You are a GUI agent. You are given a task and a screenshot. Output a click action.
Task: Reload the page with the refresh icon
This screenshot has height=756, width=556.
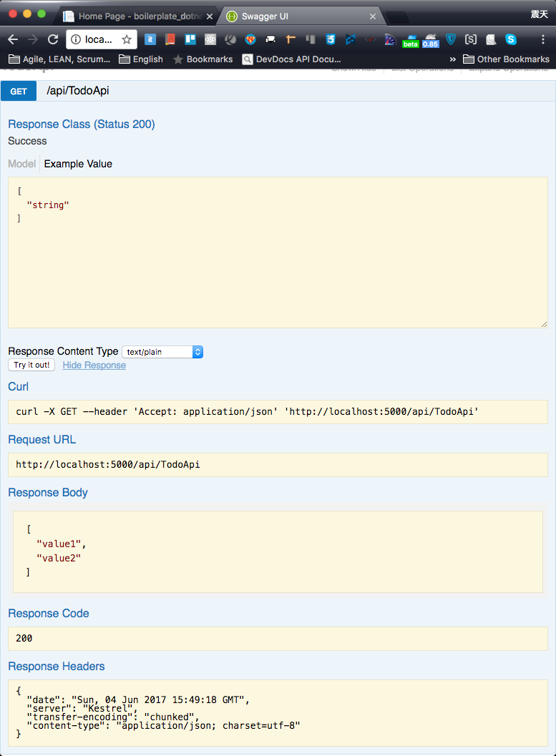[x=53, y=40]
